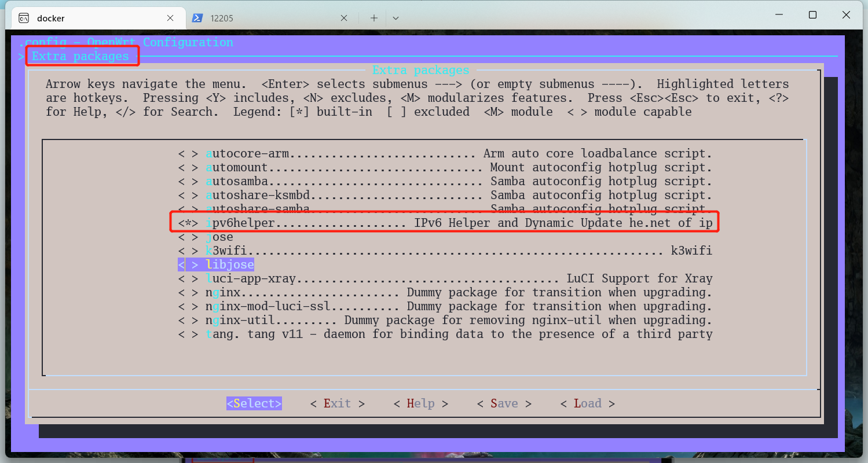Screen dimensions: 868x463
Task: Maximize the terminal window
Action: [812, 15]
